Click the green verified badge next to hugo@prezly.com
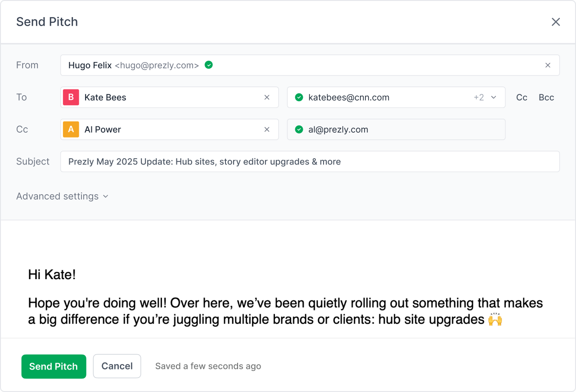 pyautogui.click(x=208, y=65)
